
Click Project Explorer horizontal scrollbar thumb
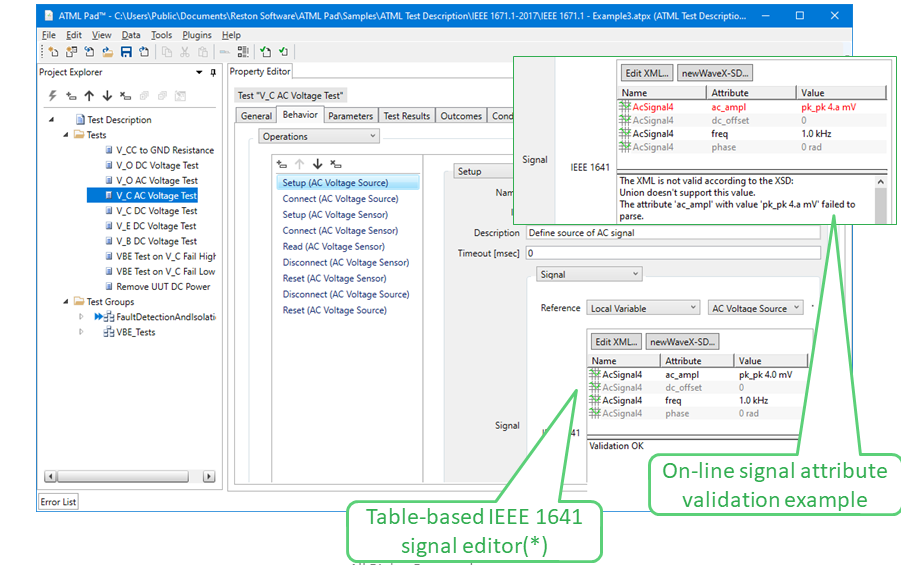pyautogui.click(x=123, y=476)
